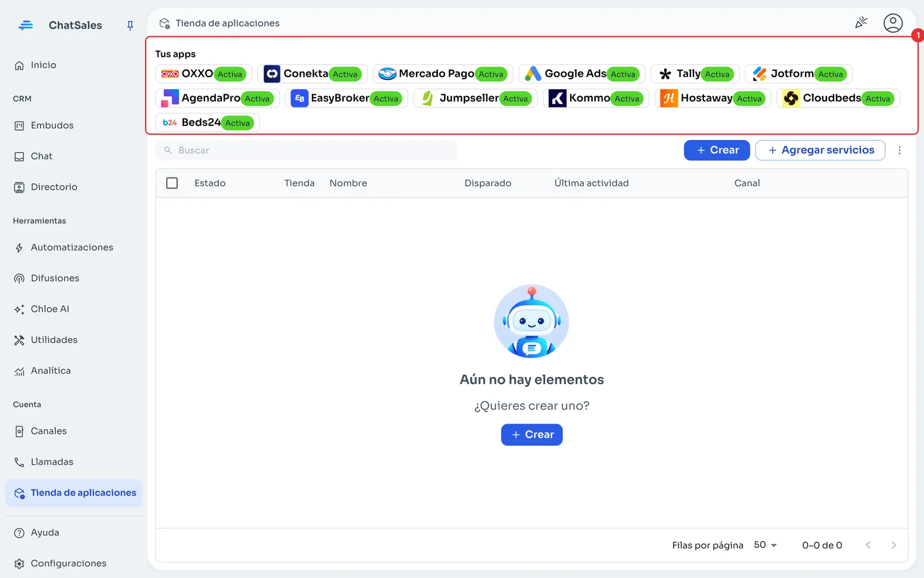Click the previous page arrow

point(868,545)
